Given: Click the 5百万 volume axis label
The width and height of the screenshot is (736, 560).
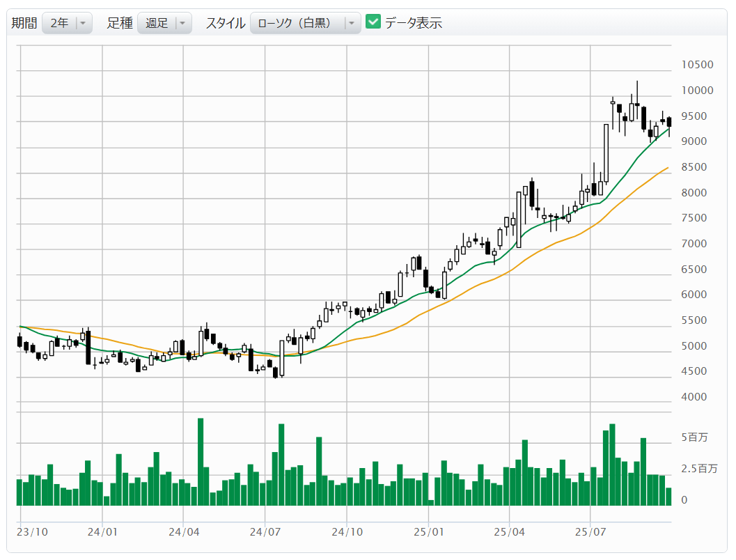Looking at the screenshot, I should [x=694, y=437].
